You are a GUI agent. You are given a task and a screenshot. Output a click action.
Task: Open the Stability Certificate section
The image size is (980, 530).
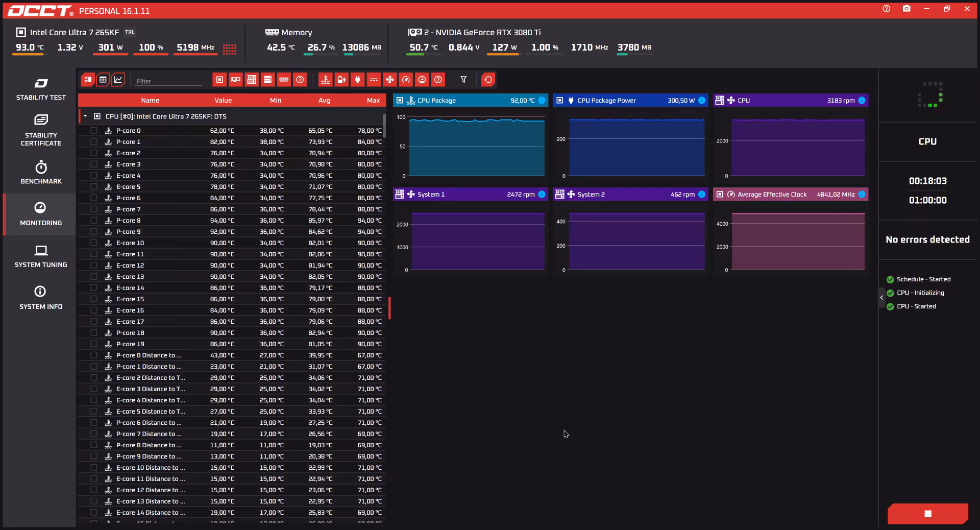pyautogui.click(x=41, y=130)
